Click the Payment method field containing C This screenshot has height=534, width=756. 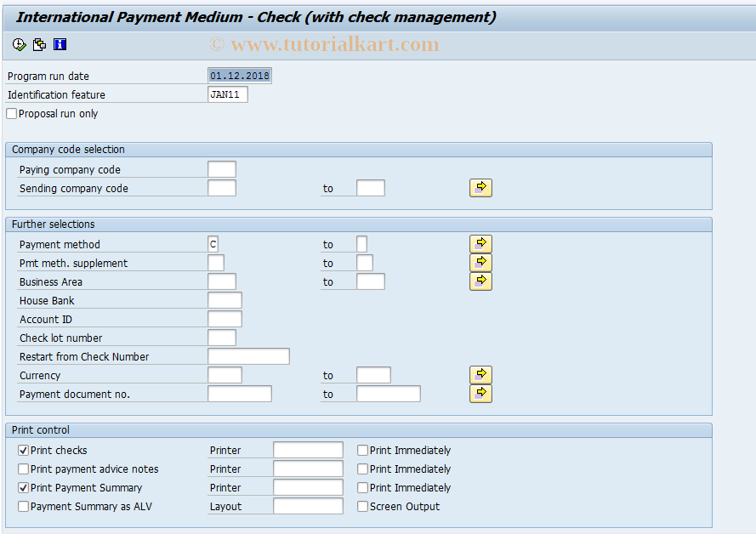click(213, 244)
